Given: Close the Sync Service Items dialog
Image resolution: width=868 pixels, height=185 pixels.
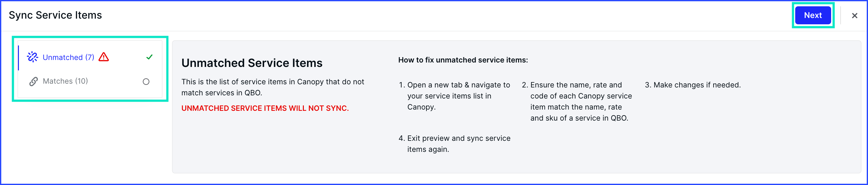Looking at the screenshot, I should (854, 15).
